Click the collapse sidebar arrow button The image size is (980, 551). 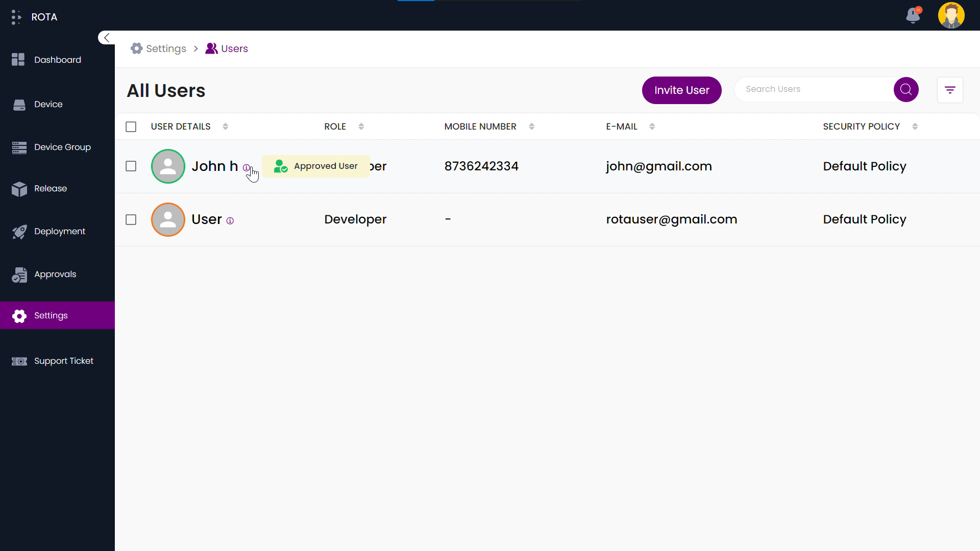106,38
